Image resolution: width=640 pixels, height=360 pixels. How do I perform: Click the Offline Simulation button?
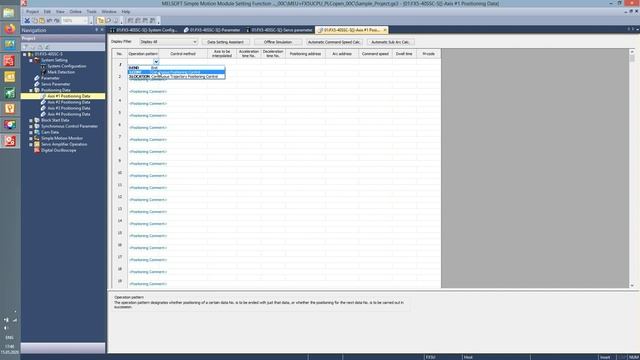pos(278,42)
